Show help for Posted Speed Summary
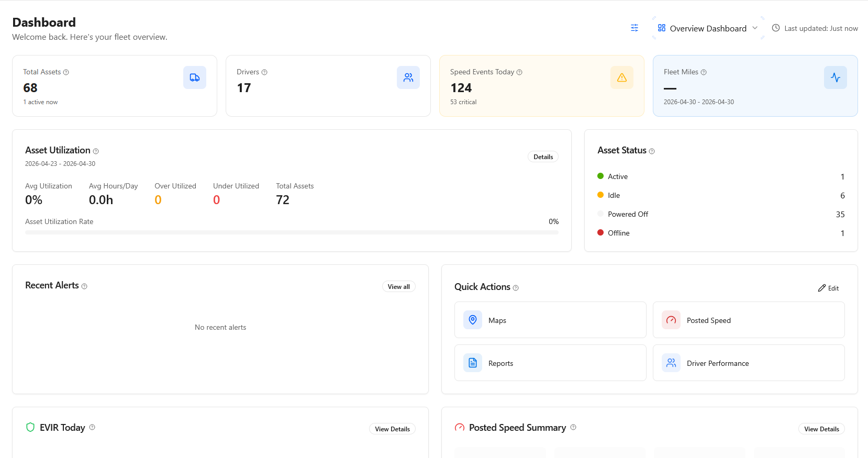This screenshot has height=458, width=868. (x=573, y=427)
